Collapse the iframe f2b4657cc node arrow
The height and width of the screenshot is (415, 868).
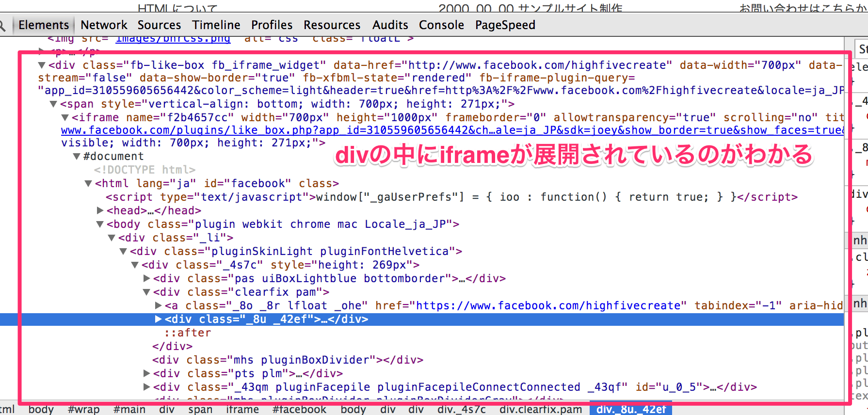click(65, 117)
